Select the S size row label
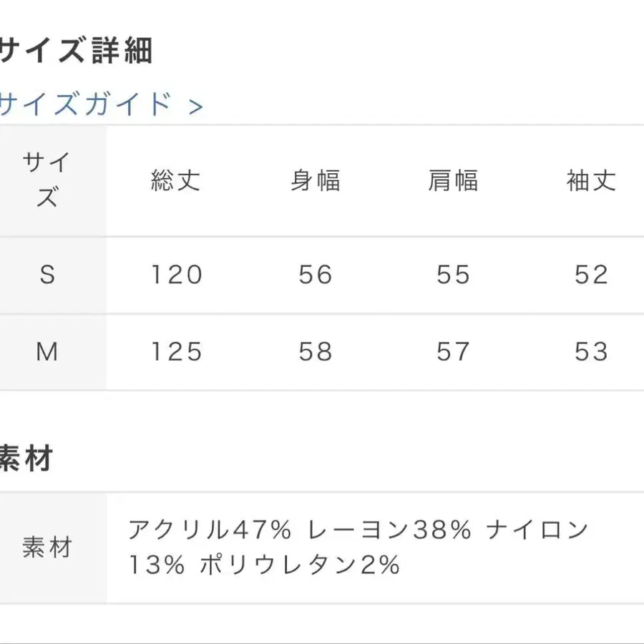 click(x=47, y=275)
